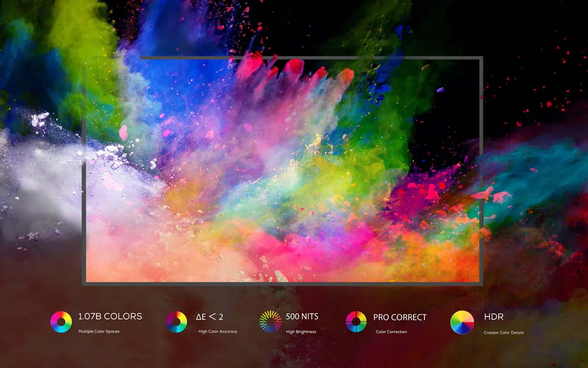Click the 'High Brightness' caption
Viewport: 588px width, 368px height.
(301, 332)
